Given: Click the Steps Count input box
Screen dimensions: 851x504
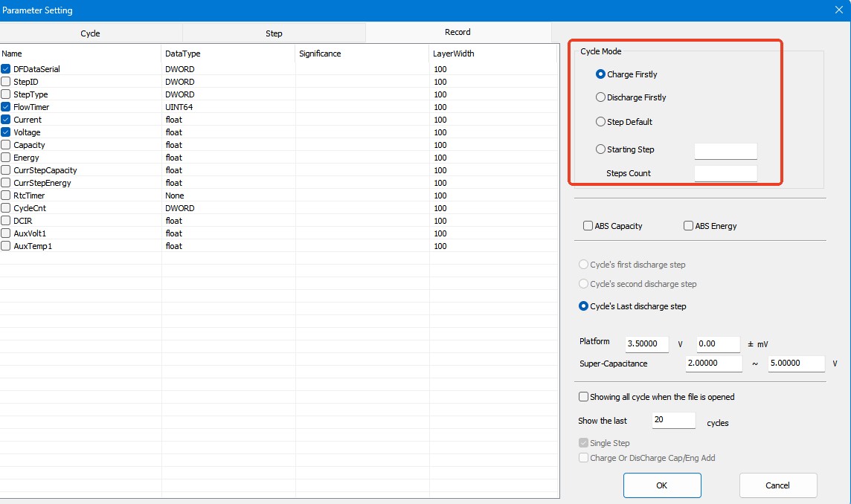Looking at the screenshot, I should click(x=725, y=173).
